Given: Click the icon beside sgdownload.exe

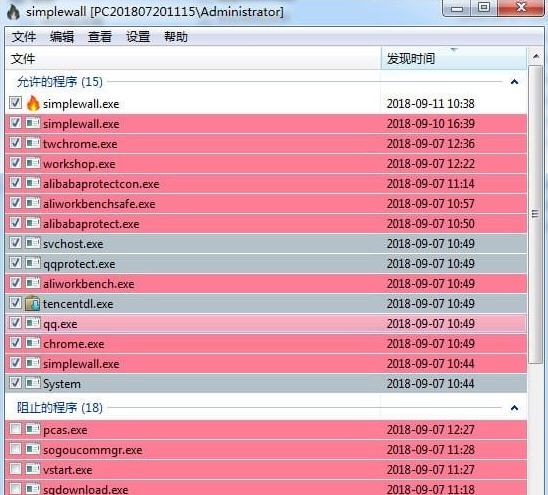Looking at the screenshot, I should tap(33, 488).
